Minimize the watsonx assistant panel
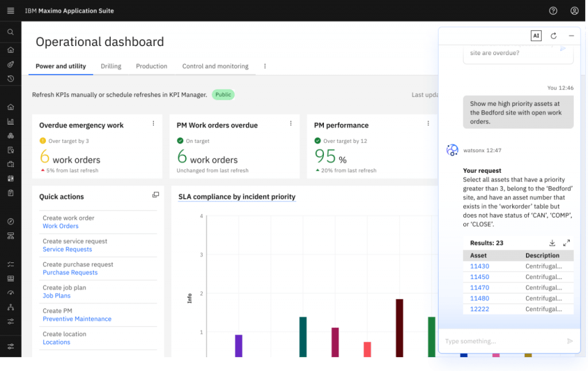This screenshot has height=371, width=588. click(571, 35)
